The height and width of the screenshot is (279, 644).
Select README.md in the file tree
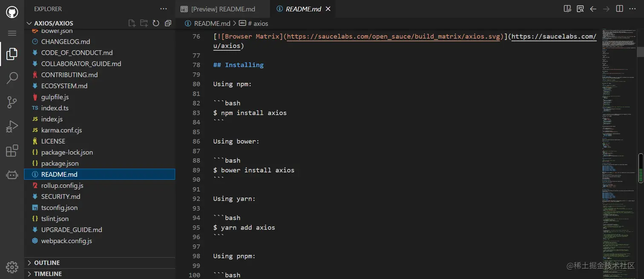click(100, 175)
